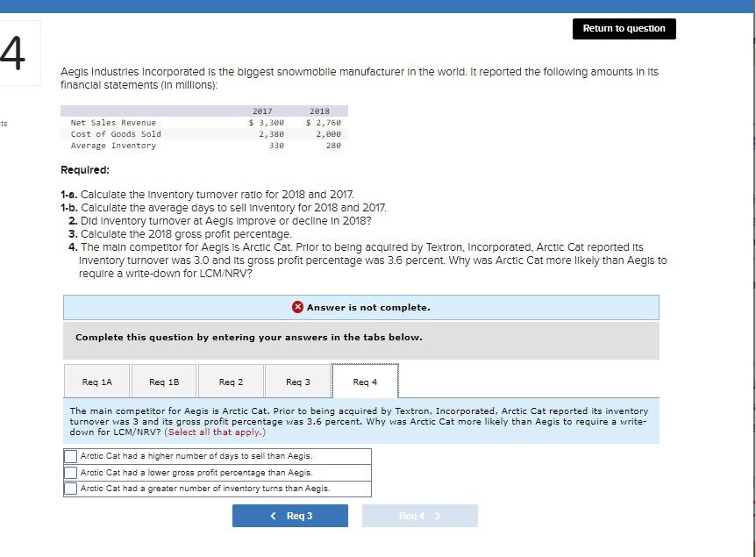The height and width of the screenshot is (557, 756).
Task: Click requirement 1-b average days text
Action: 224,207
